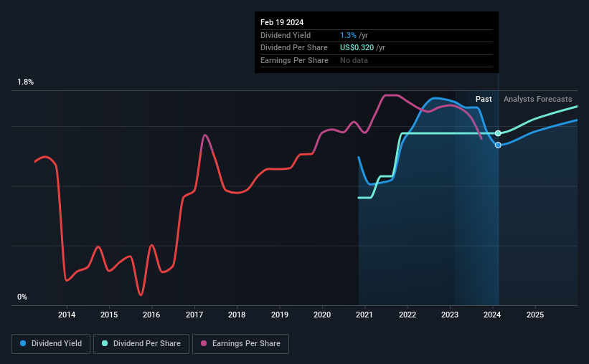Click the 2024 x-axis year label
The height and width of the screenshot is (364, 589).
[492, 315]
